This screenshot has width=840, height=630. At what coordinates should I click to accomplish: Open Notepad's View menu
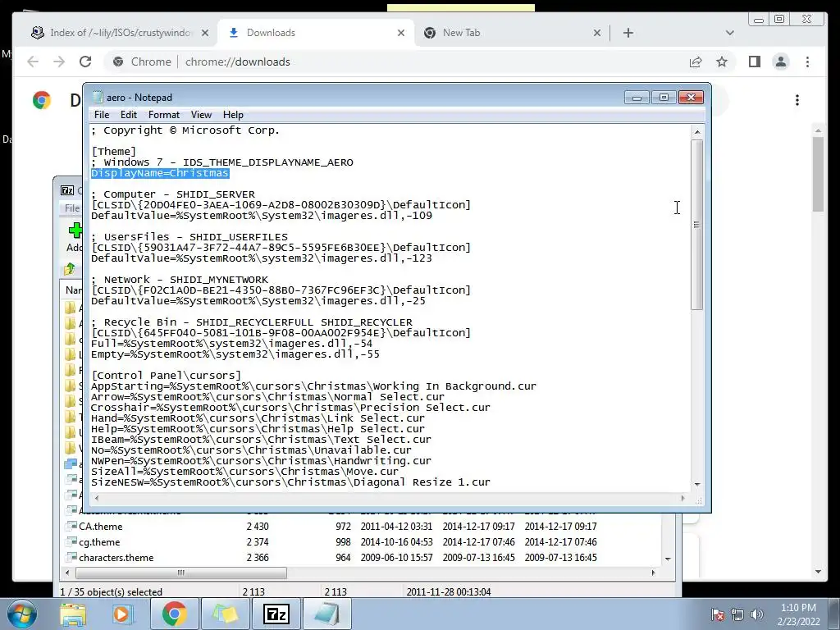pyautogui.click(x=201, y=115)
